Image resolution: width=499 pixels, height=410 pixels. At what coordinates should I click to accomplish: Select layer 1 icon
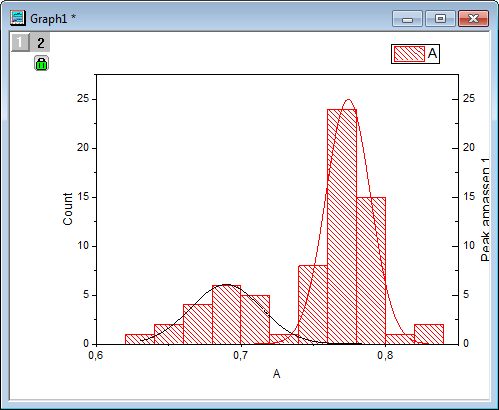click(20, 42)
